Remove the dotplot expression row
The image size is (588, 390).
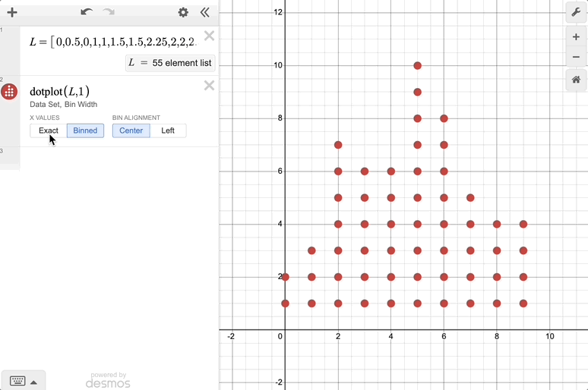point(209,85)
